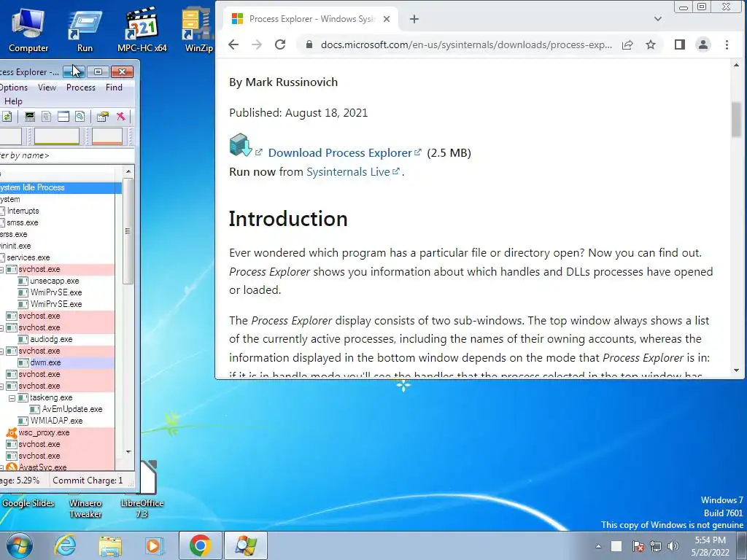Select the Google Slides desktop shortcut
The image size is (747, 560).
pyautogui.click(x=28, y=503)
